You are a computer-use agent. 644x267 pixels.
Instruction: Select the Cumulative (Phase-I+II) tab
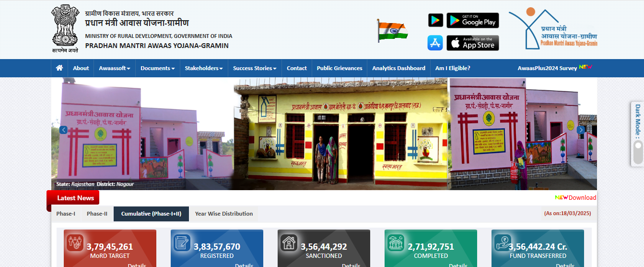tap(151, 214)
